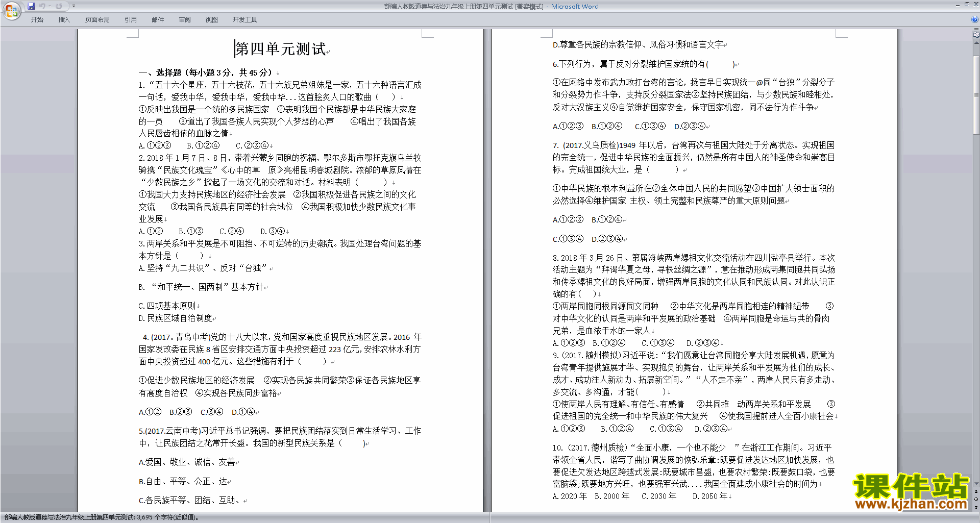Image resolution: width=980 pixels, height=523 pixels.
Task: Click option C.各民族平等、团结、互助、
Action: 191,500
